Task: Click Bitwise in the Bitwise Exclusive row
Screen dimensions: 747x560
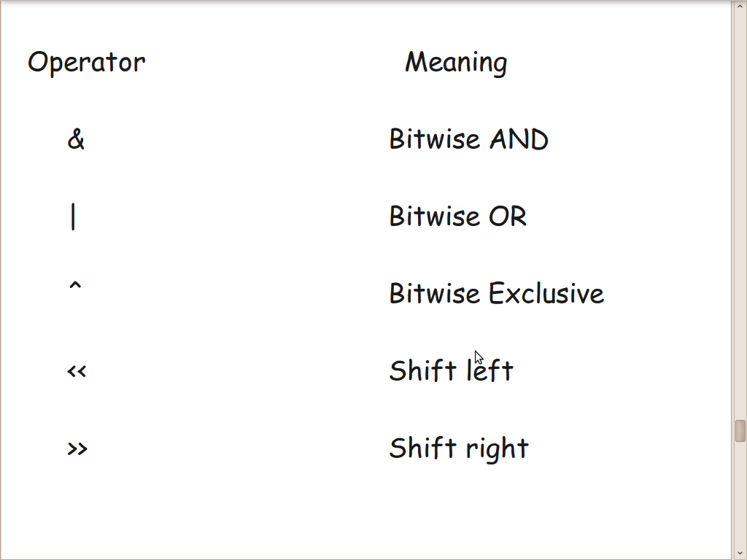Action: click(435, 293)
